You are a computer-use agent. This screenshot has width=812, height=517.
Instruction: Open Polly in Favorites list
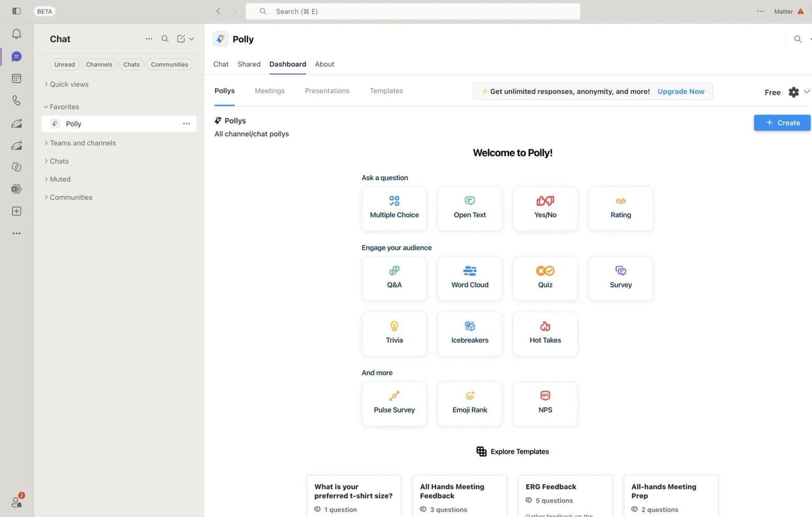tap(119, 123)
